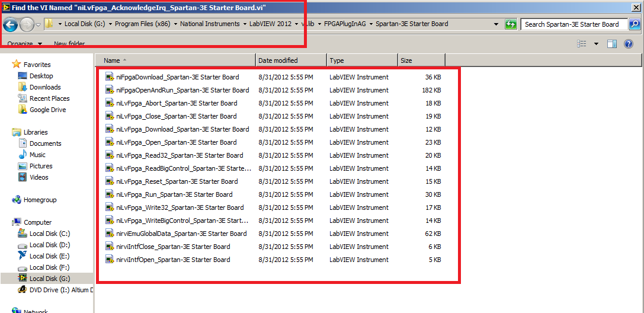Select Google Drive in Favorites
The height and width of the screenshot is (313, 644).
tap(47, 110)
